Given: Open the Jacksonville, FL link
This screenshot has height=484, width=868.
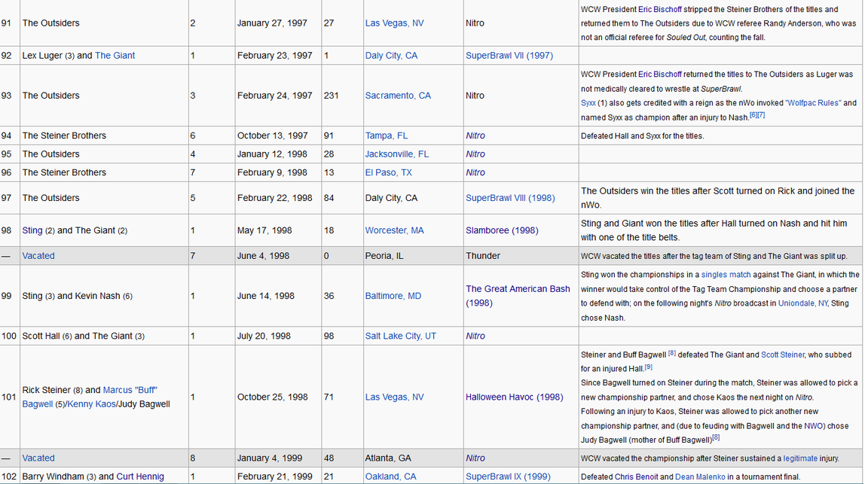Looking at the screenshot, I should click(x=396, y=154).
